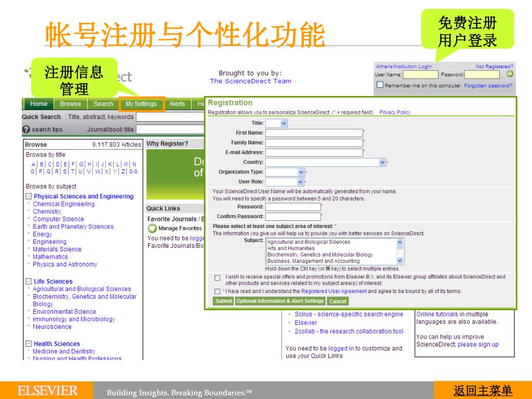This screenshot has height=399, width=532.
Task: Tick the special offers and promotions checkbox
Action: pos(217,278)
